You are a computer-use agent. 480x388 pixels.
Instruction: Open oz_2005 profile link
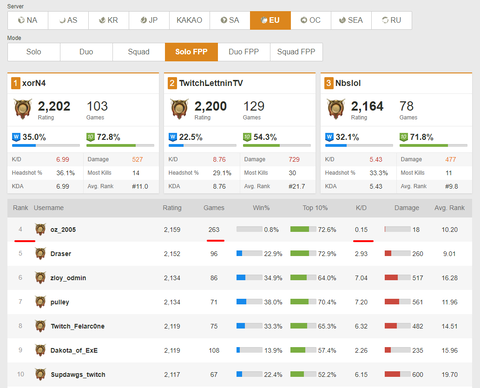click(x=63, y=230)
